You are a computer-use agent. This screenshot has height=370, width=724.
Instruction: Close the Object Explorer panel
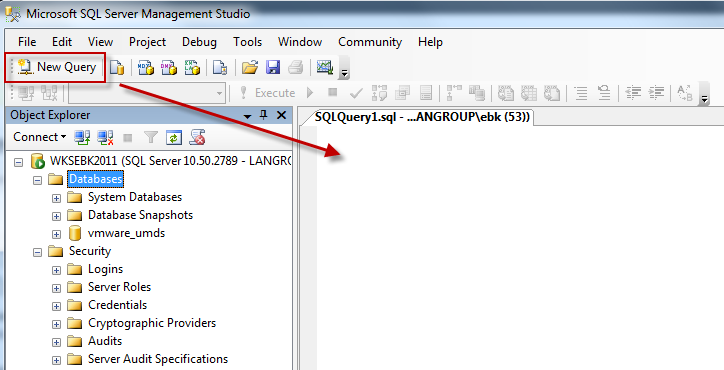281,115
